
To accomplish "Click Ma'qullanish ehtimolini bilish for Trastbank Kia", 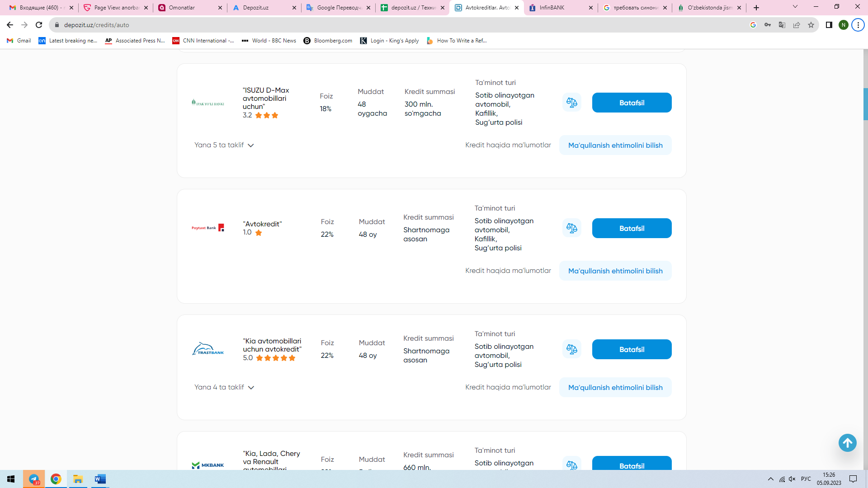I will 615,387.
